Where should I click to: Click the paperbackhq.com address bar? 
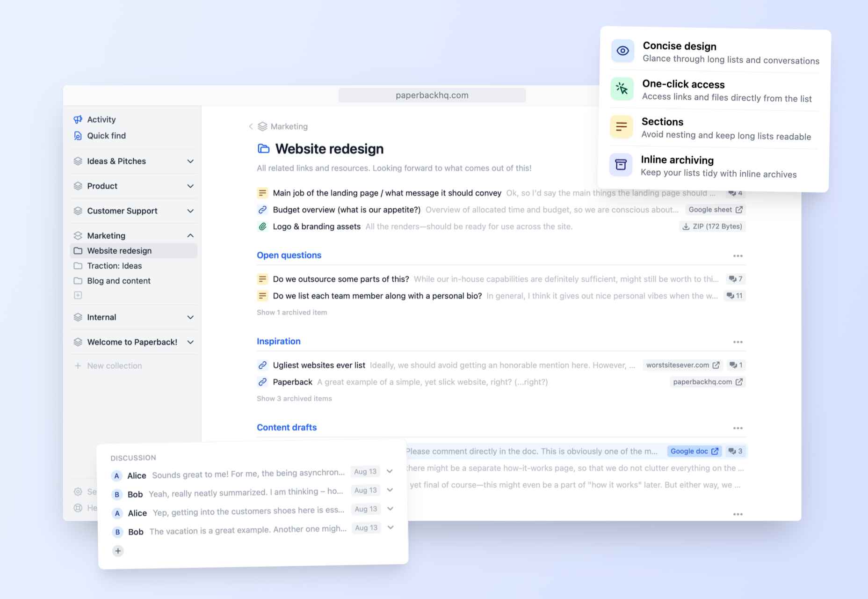[x=432, y=95]
